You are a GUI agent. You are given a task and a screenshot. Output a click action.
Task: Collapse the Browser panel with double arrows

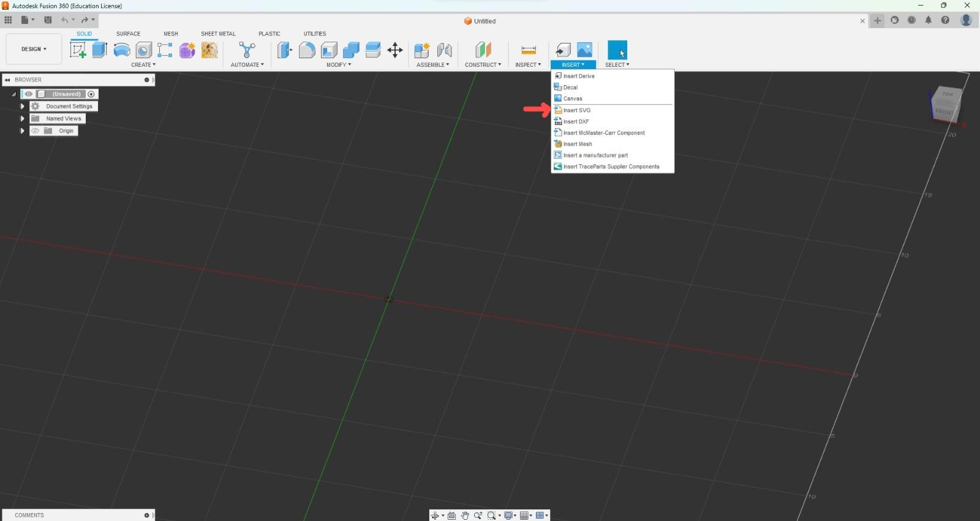point(7,80)
